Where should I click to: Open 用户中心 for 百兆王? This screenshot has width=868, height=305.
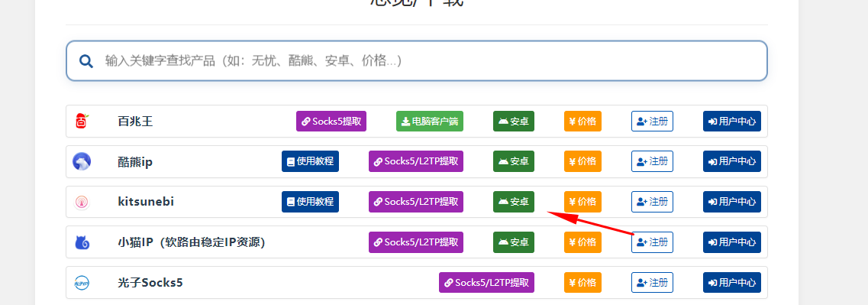[732, 121]
